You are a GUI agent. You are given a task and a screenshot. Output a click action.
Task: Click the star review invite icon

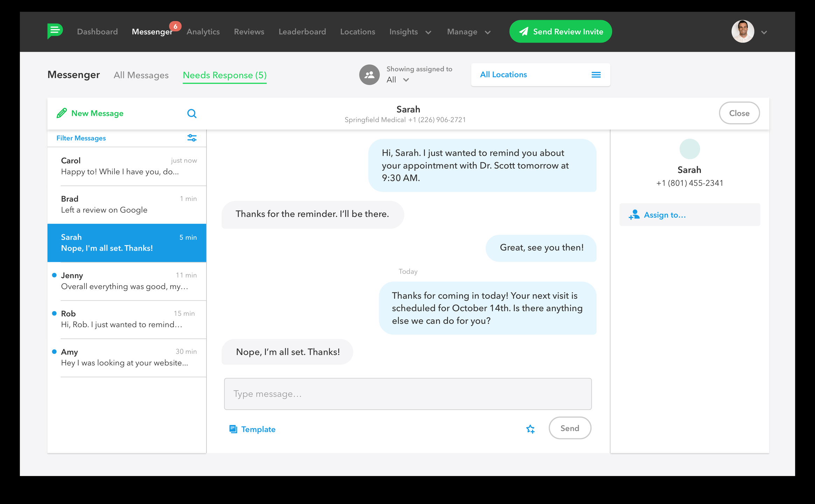tap(530, 429)
